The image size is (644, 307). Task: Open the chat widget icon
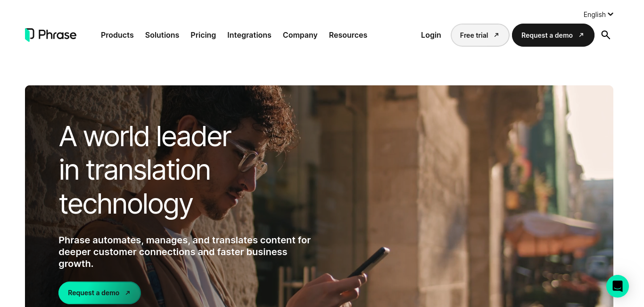618,286
